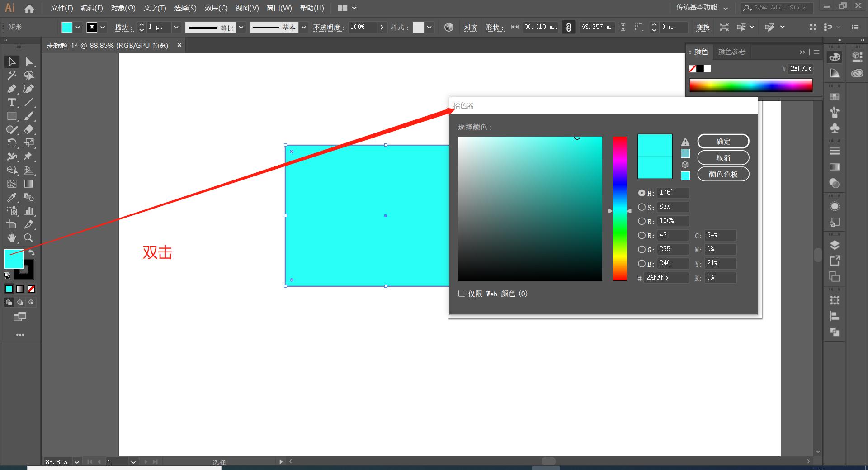Screen dimensions: 868x470
Task: Click the vertical hue spectrum slider
Action: (x=620, y=209)
